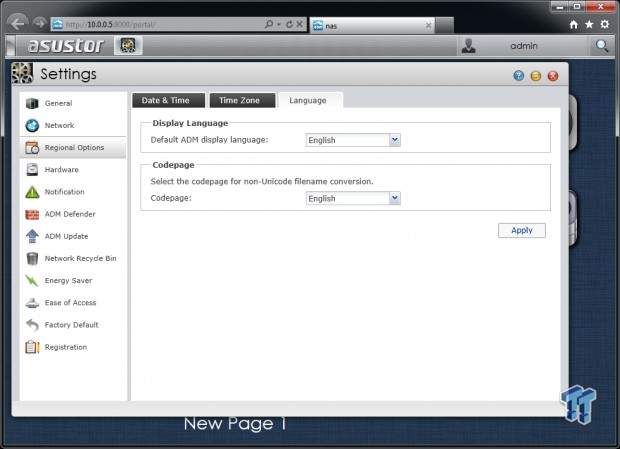The width and height of the screenshot is (620, 449).
Task: Click the browser forward arrow button
Action: (x=39, y=24)
